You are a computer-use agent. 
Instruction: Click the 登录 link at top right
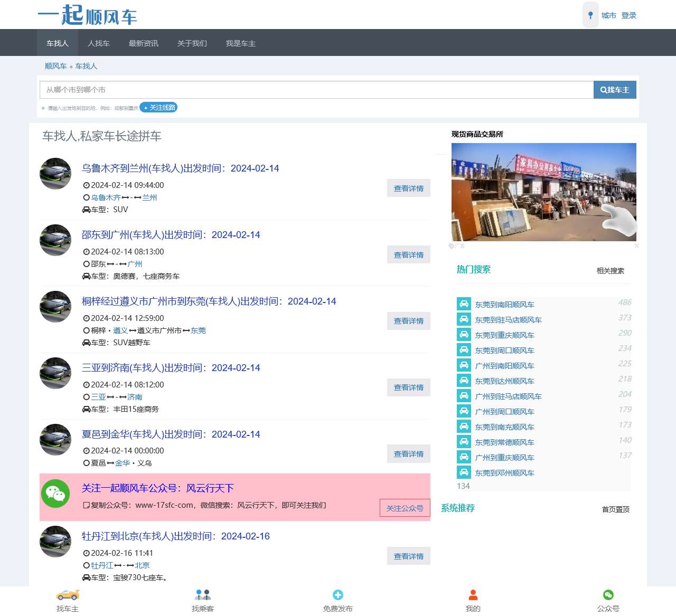630,15
